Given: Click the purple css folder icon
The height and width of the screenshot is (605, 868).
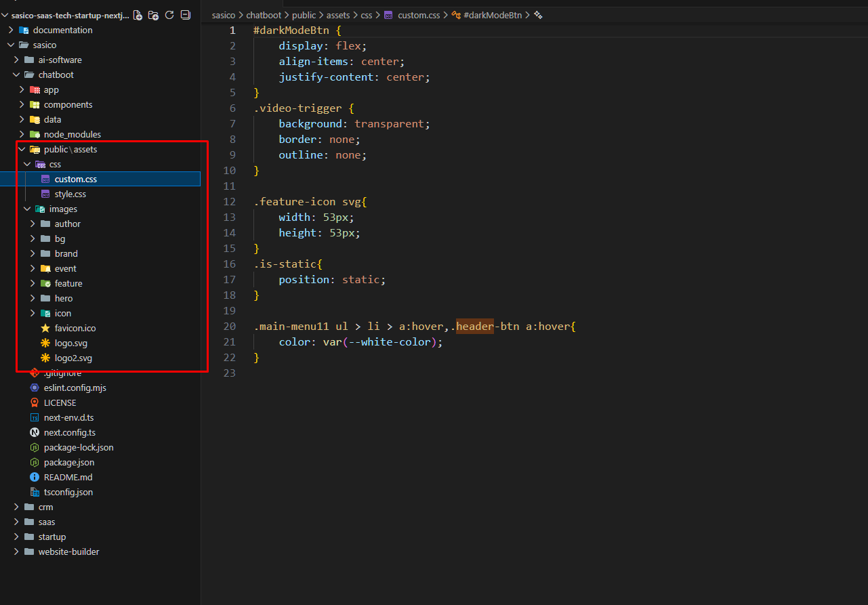Looking at the screenshot, I should [41, 164].
